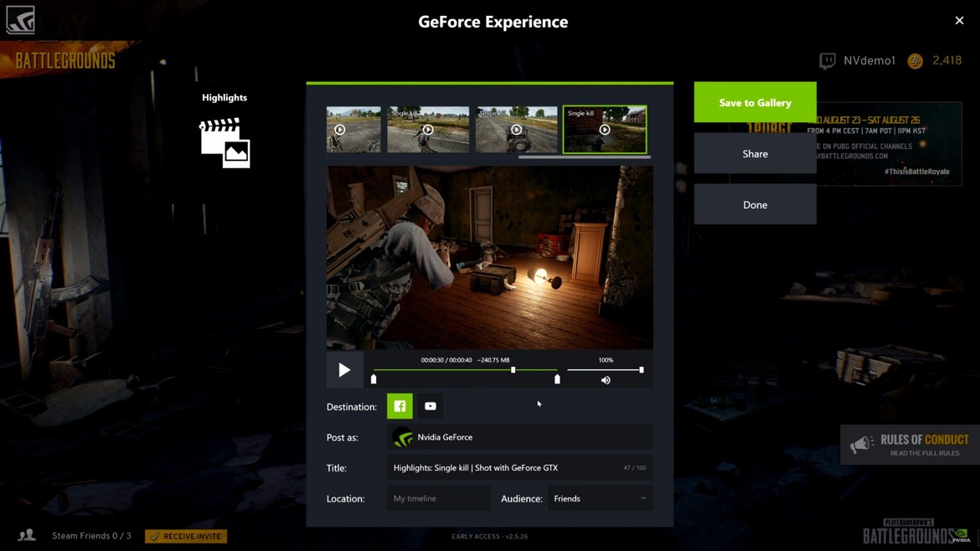Image resolution: width=980 pixels, height=551 pixels.
Task: Click the Twitch chat icon beside NVdemo1
Action: pos(828,60)
